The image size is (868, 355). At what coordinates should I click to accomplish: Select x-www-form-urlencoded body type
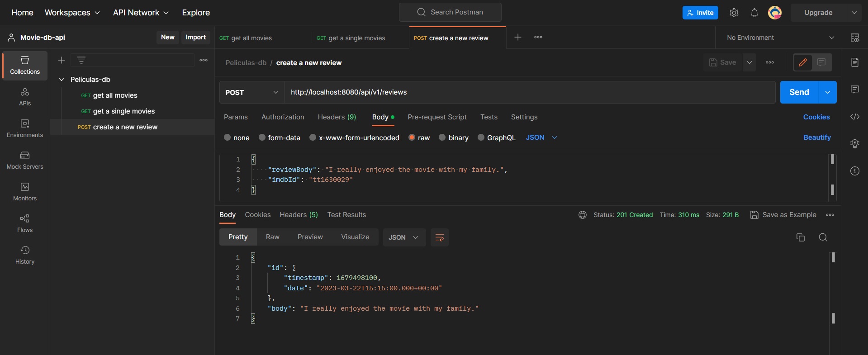(x=313, y=137)
